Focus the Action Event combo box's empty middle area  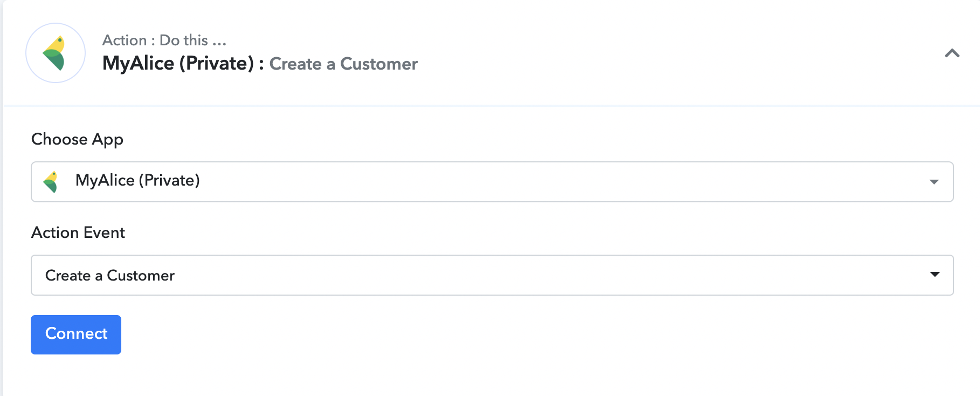click(x=539, y=275)
